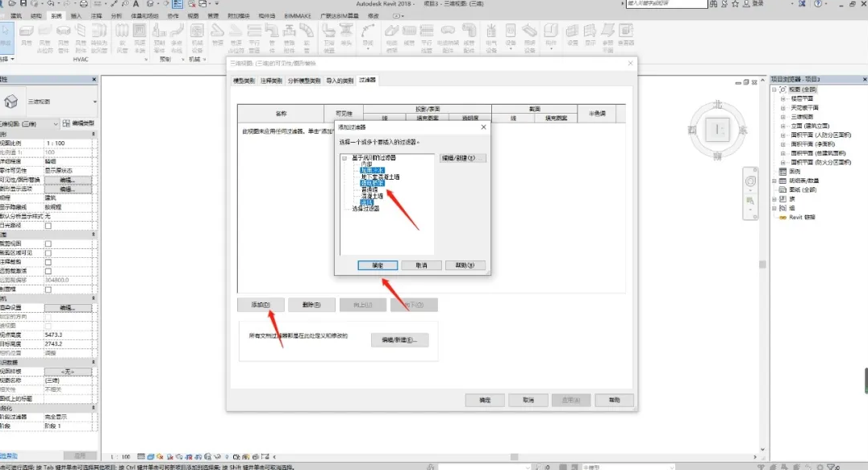
Task: Select the 普通墙 filter item in the tree
Action: click(369, 189)
